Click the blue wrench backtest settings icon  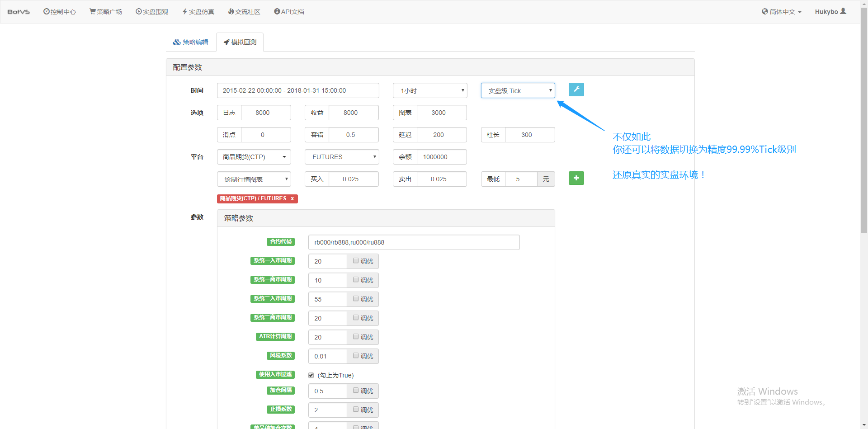[576, 90]
